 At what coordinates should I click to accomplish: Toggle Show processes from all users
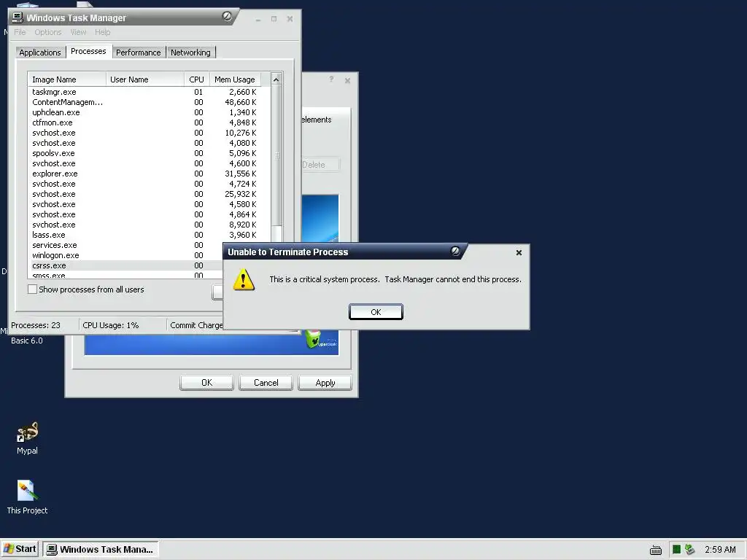tap(32, 289)
